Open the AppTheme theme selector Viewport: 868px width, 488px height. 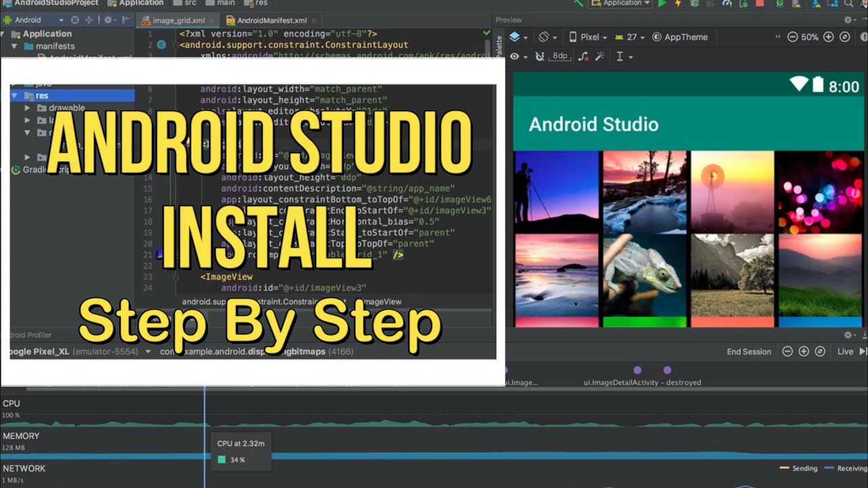[680, 37]
